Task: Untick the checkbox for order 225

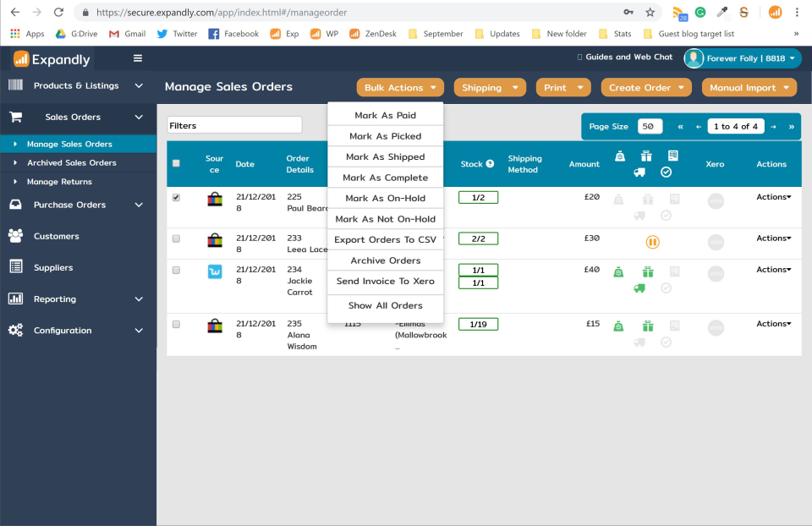Action: (x=176, y=196)
